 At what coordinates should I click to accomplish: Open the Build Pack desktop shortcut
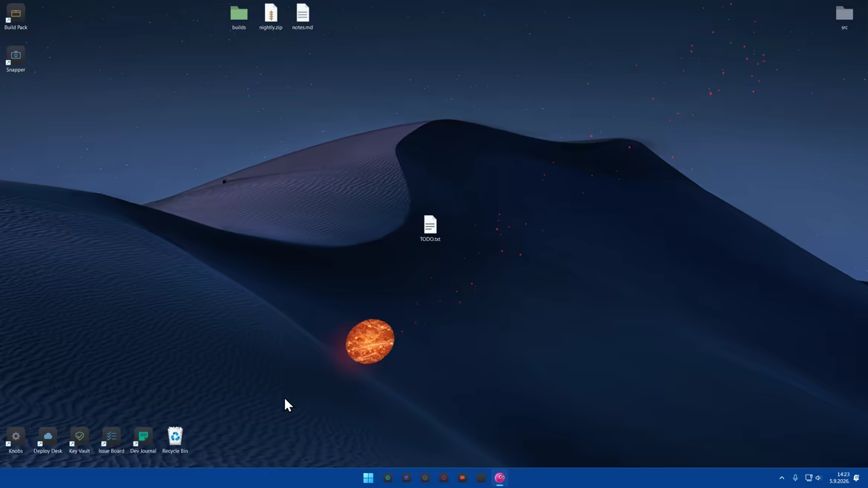click(16, 16)
